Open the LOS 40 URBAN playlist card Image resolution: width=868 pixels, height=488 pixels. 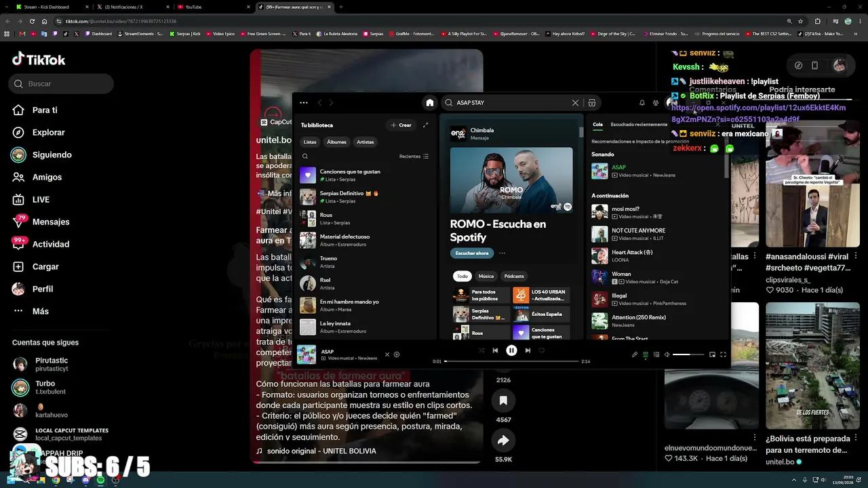click(x=541, y=296)
